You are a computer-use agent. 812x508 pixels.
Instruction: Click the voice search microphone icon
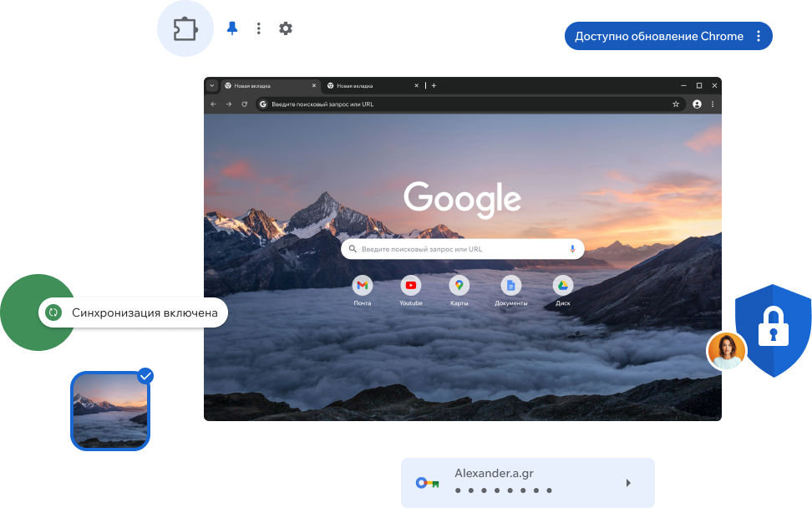click(572, 249)
